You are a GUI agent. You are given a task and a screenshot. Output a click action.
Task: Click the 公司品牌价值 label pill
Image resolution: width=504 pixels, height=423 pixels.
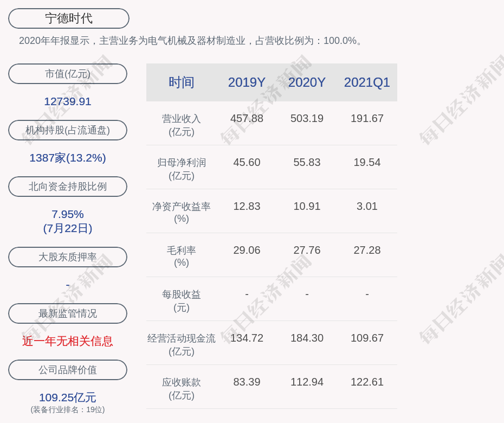(x=68, y=370)
